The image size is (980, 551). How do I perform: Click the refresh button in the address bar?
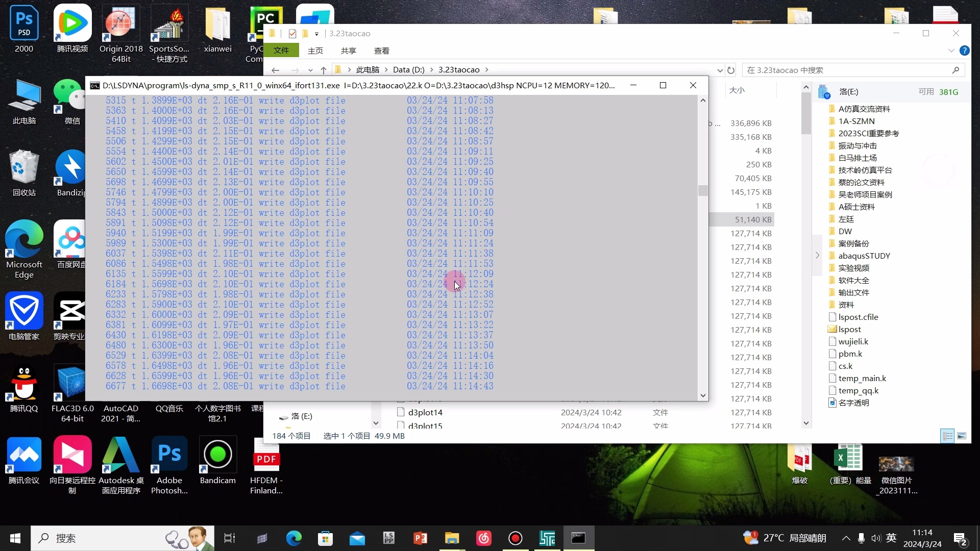[731, 70]
